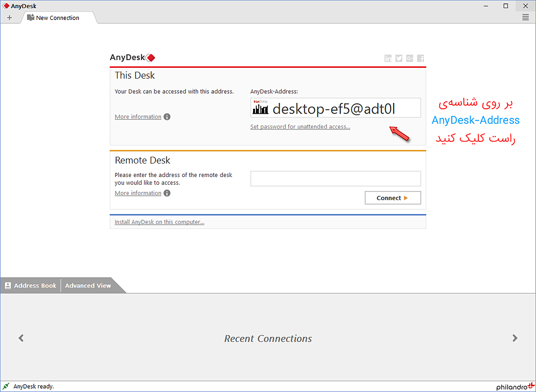Click Set password for unattended access link

tap(300, 127)
